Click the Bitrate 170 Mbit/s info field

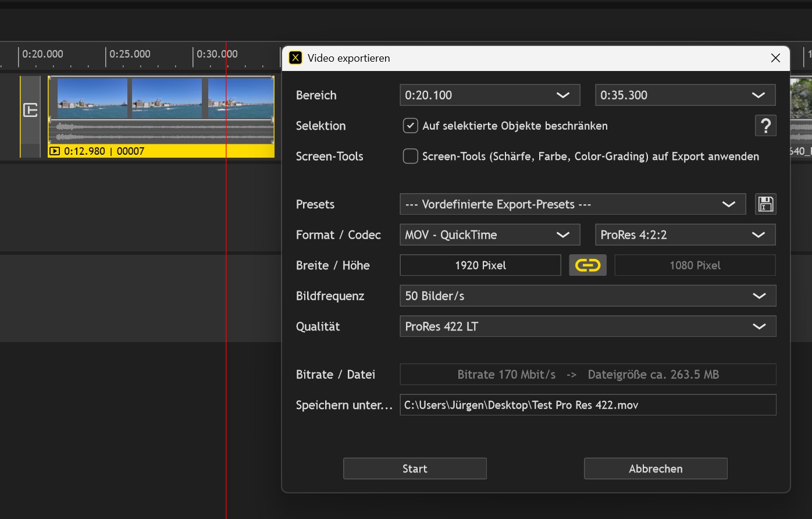(x=588, y=374)
